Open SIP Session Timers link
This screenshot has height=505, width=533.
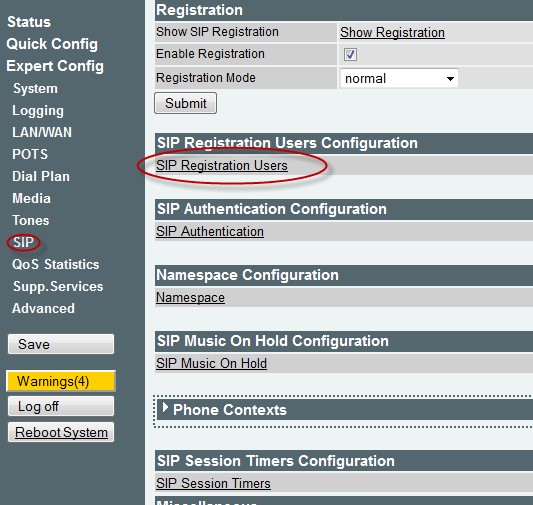[x=213, y=483]
